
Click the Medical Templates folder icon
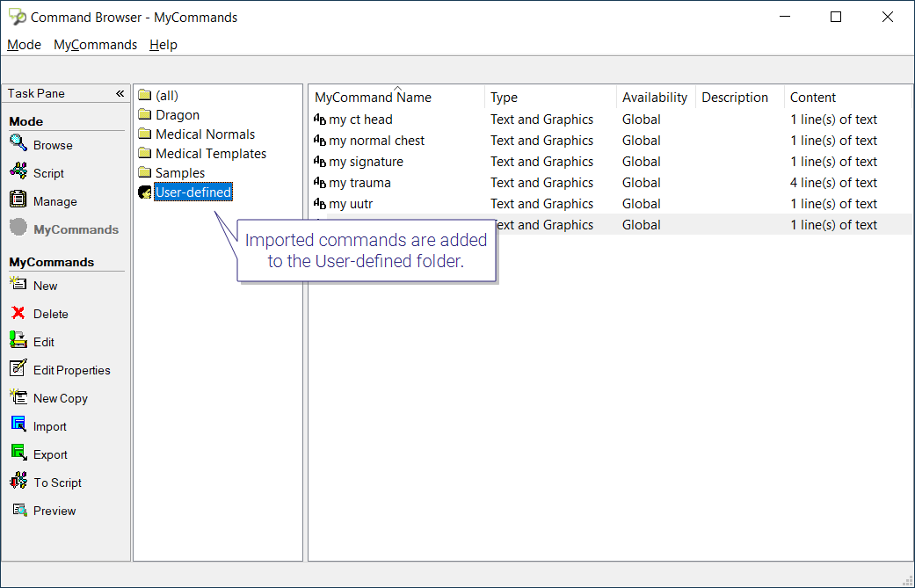pos(145,153)
